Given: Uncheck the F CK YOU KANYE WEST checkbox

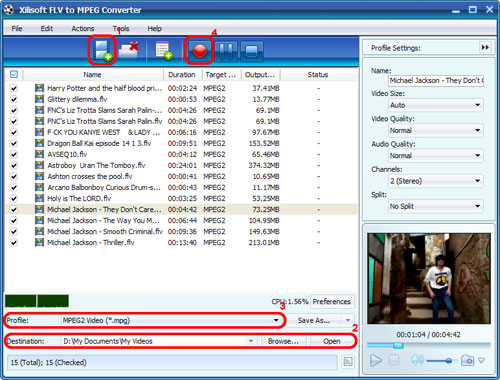Looking at the screenshot, I should coord(14,132).
